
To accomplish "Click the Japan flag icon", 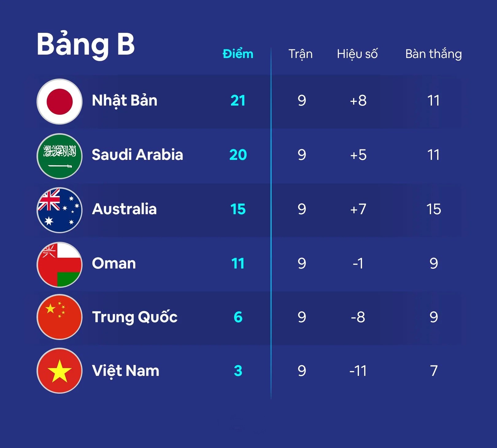I will pyautogui.click(x=60, y=102).
